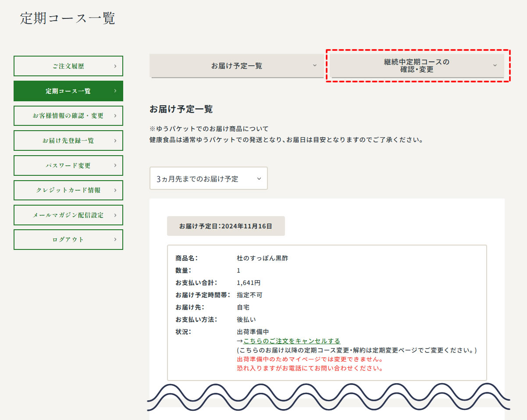Open ご注文履歴 in the sidebar
This screenshot has width=527, height=420.
coord(68,66)
